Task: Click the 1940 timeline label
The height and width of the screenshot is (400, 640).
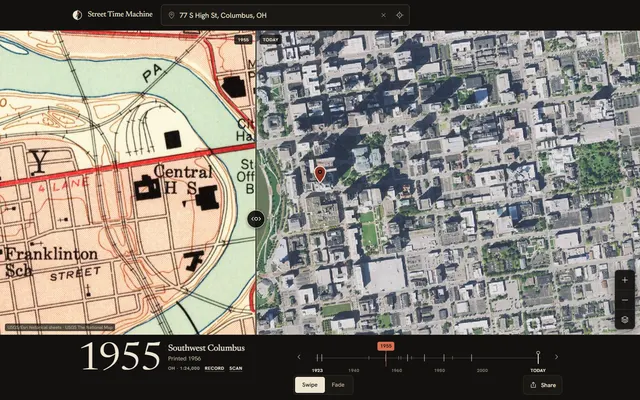Action: pos(353,370)
